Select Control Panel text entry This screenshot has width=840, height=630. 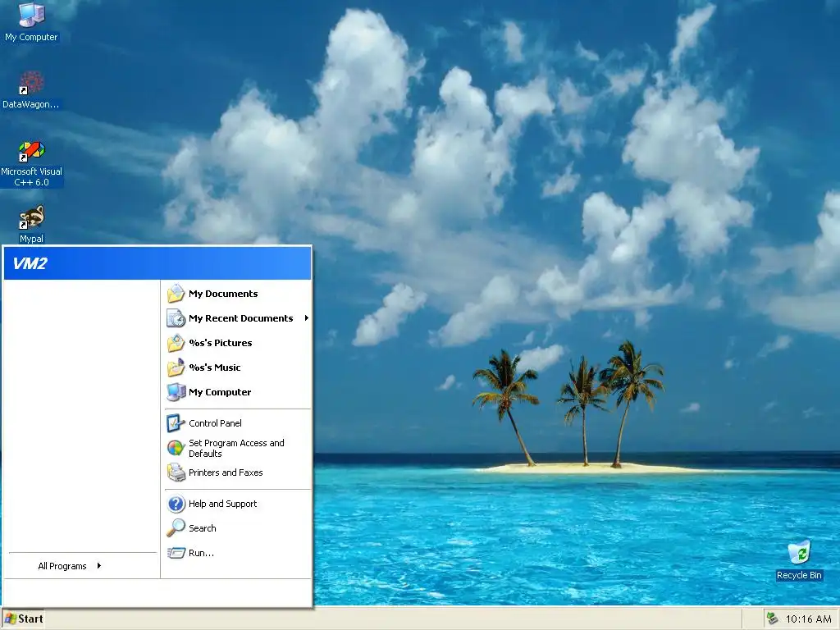[215, 423]
